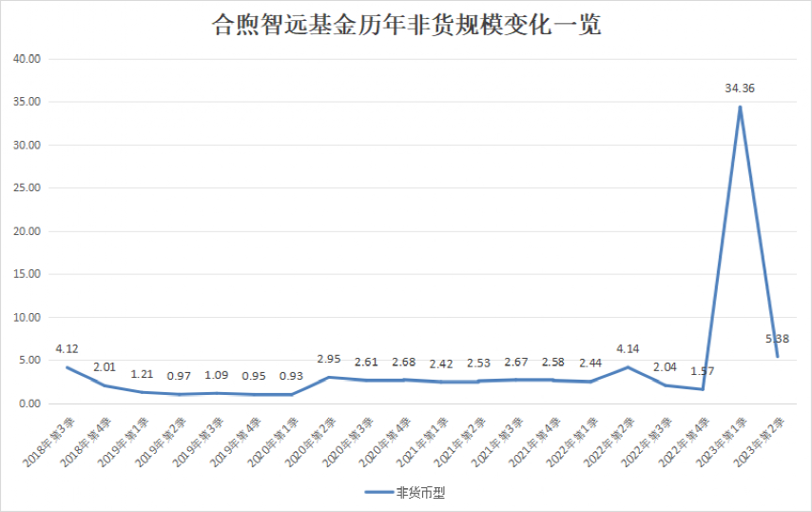Click the data label 5.38
The image size is (812, 512).
pos(777,339)
